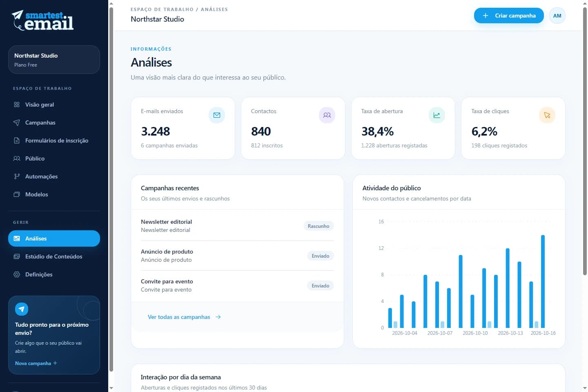Click the Campanhas paper-plane icon
This screenshot has height=392, width=588.
tap(17, 122)
